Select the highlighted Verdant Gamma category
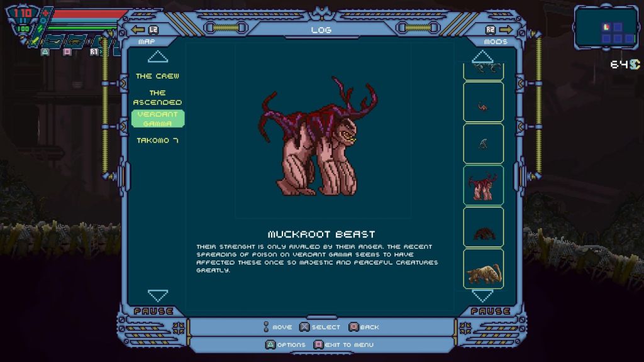644x362 pixels. pyautogui.click(x=157, y=119)
